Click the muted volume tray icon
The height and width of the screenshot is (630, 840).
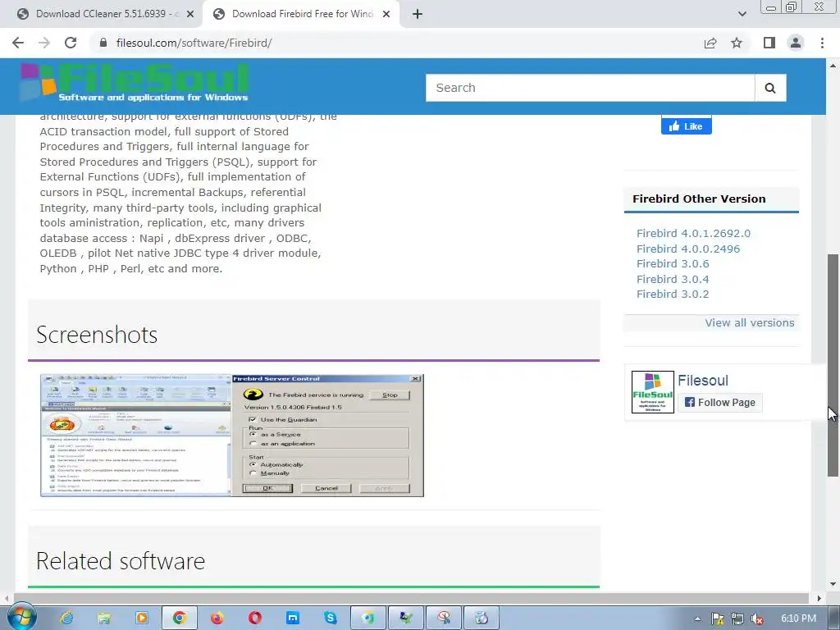point(757,619)
